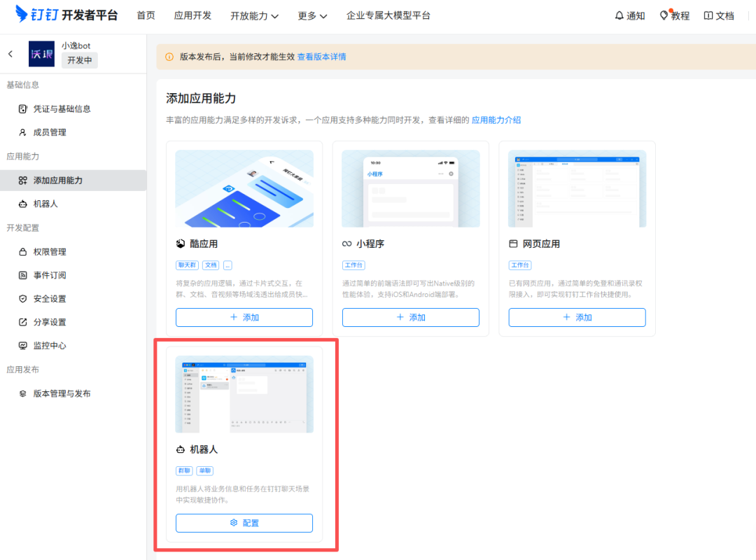Click the DingTalk developer platform logo

[67, 15]
